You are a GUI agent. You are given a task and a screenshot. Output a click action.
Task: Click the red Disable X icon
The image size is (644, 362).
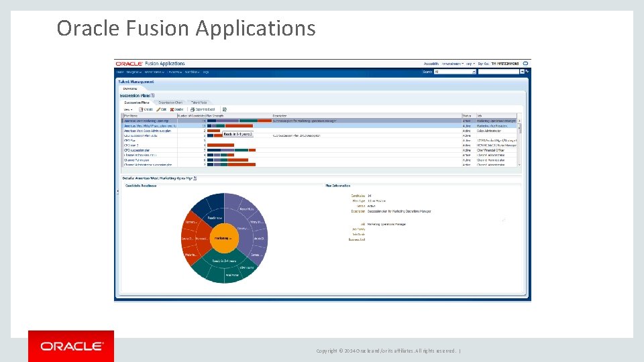[x=172, y=109]
